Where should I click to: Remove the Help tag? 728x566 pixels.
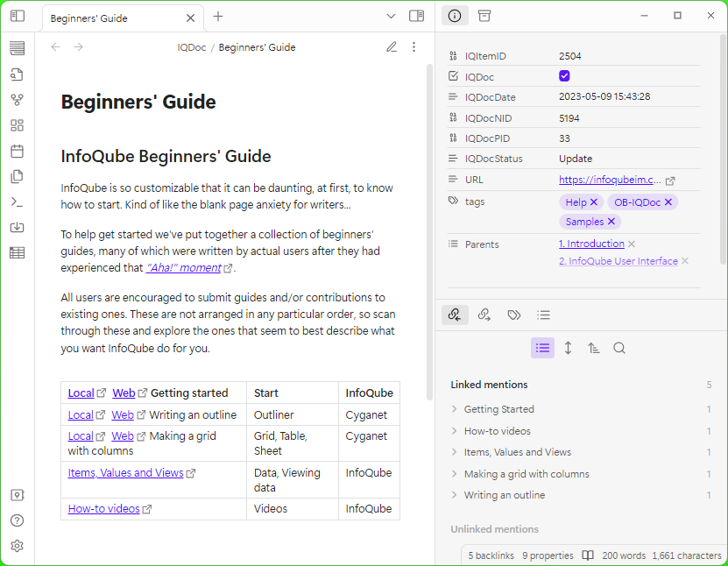(593, 202)
